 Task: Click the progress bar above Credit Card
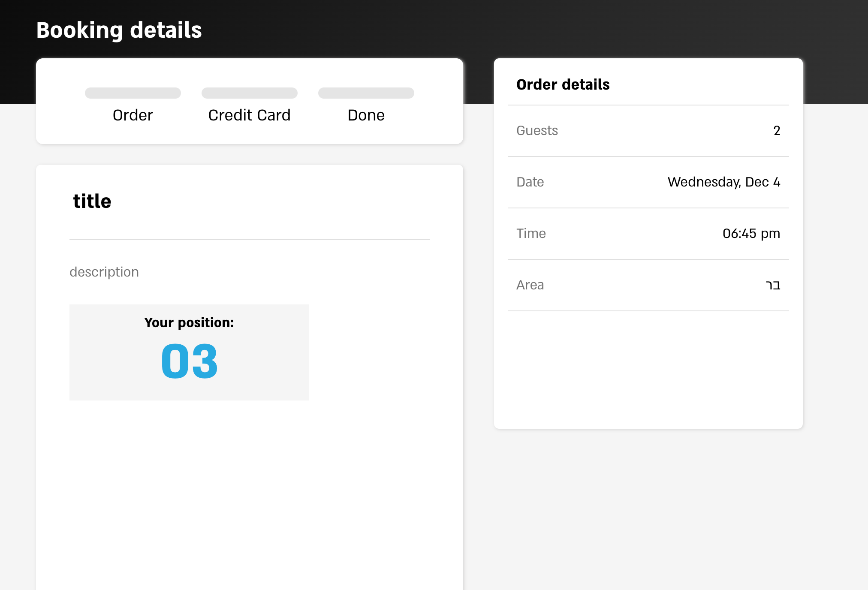click(x=250, y=93)
